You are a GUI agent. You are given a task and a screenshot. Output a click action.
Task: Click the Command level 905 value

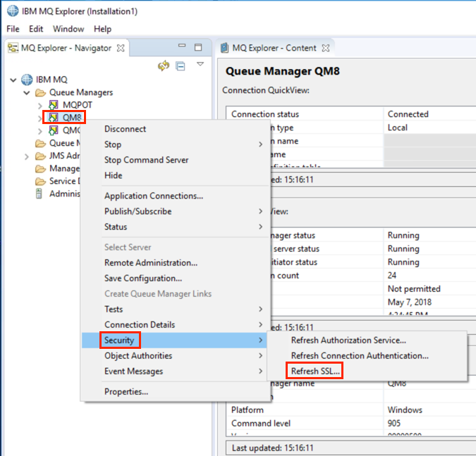tap(394, 424)
